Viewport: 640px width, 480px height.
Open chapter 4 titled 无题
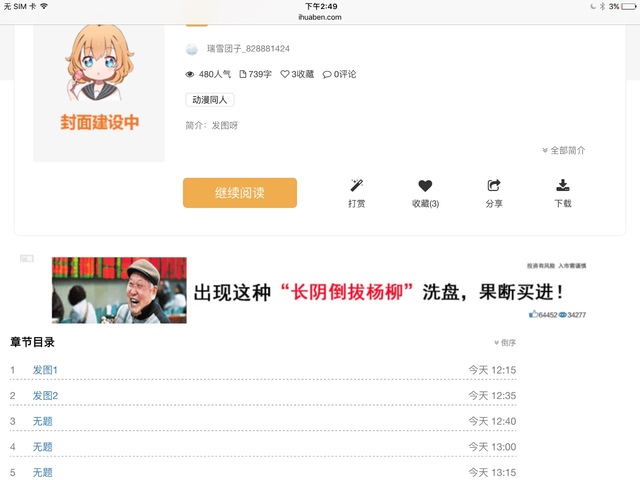[42, 446]
